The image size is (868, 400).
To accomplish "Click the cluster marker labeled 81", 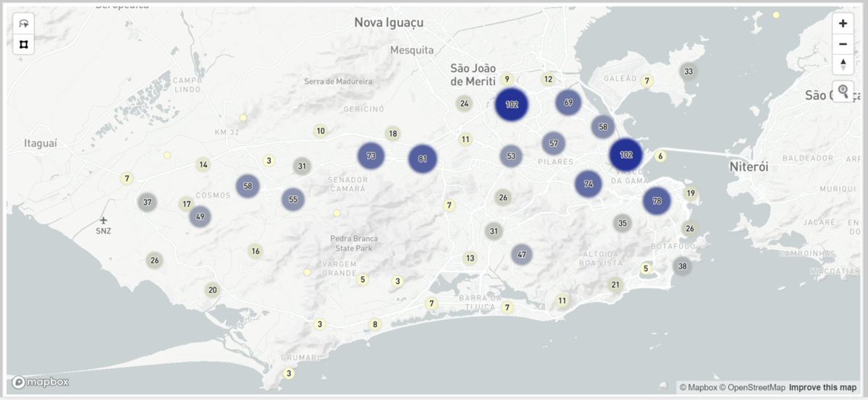I will point(423,159).
